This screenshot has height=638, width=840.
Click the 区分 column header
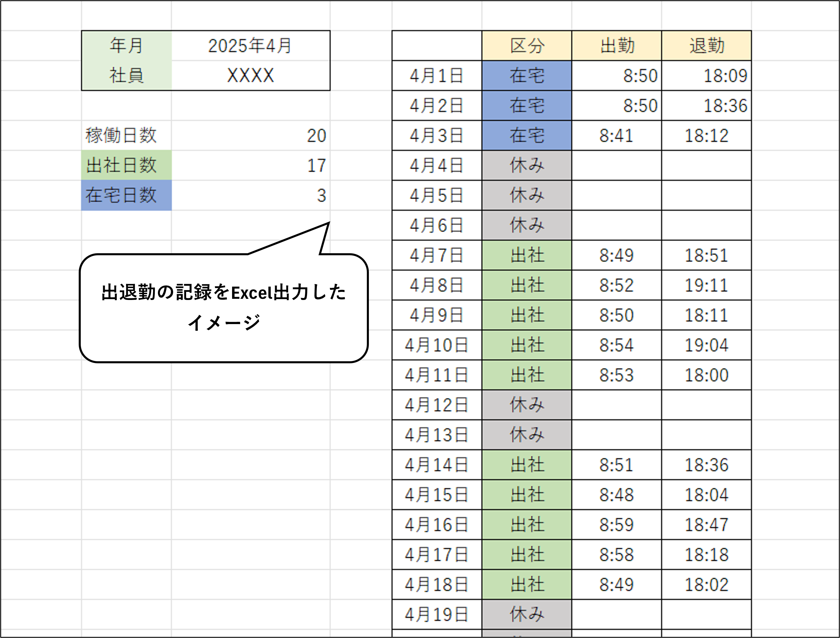click(527, 46)
